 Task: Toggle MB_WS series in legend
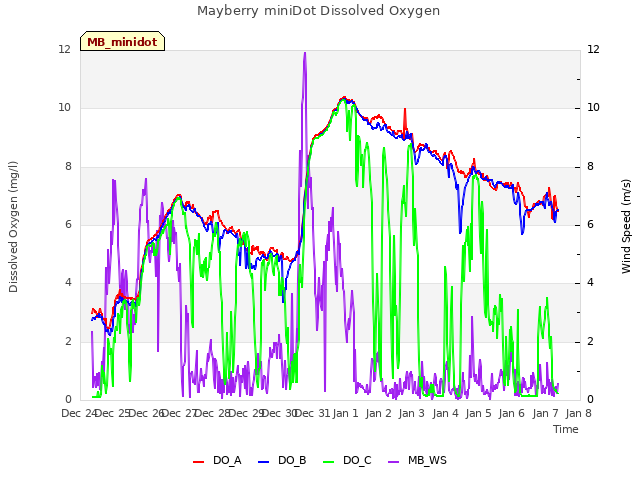pyautogui.click(x=417, y=460)
